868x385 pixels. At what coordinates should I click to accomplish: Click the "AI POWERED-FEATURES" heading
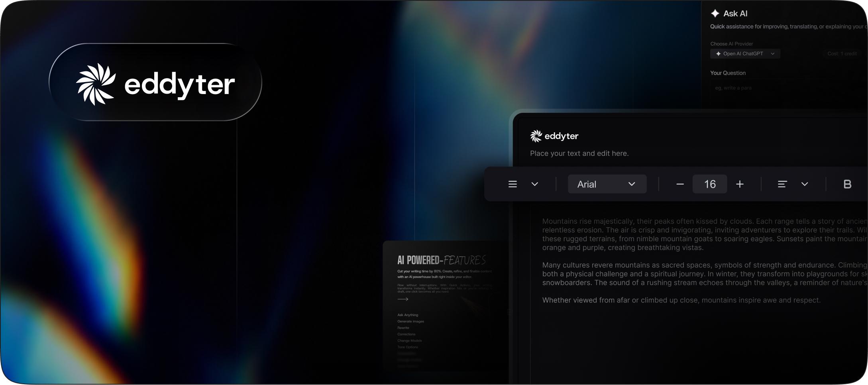tap(442, 260)
